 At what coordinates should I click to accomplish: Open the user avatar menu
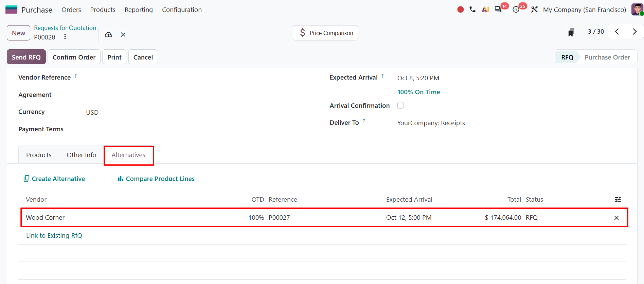(x=637, y=10)
